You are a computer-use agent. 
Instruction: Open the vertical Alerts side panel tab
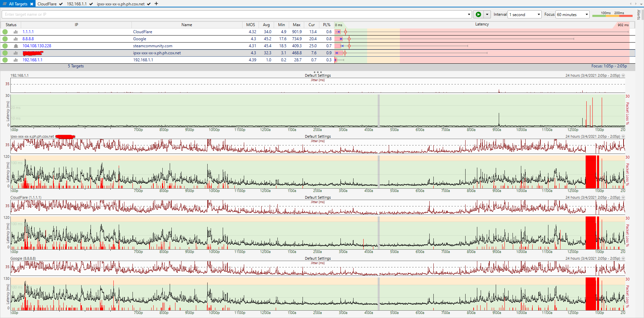click(x=639, y=15)
